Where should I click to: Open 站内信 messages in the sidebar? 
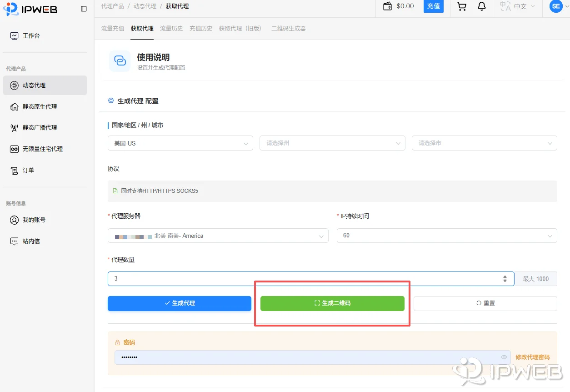(x=45, y=241)
